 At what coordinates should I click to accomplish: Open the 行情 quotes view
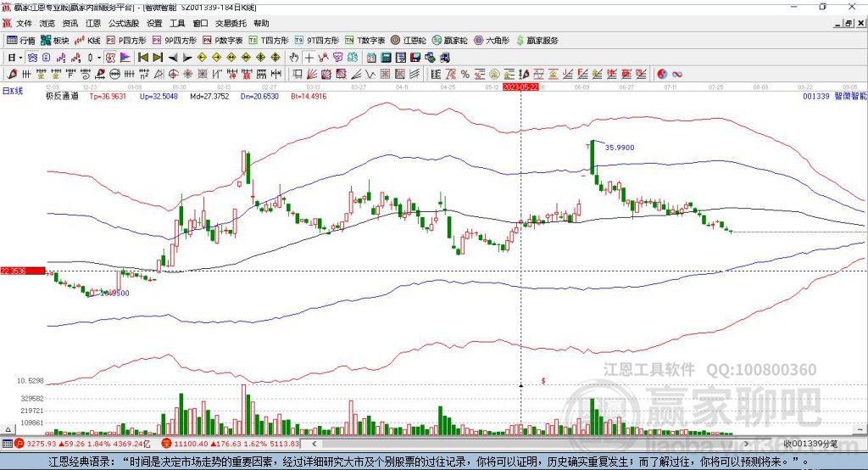coord(21,41)
